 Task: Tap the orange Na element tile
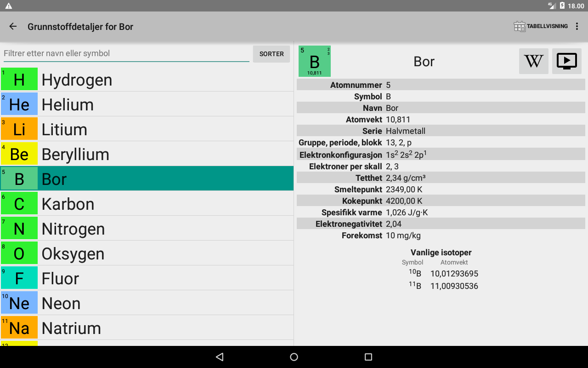(x=19, y=328)
